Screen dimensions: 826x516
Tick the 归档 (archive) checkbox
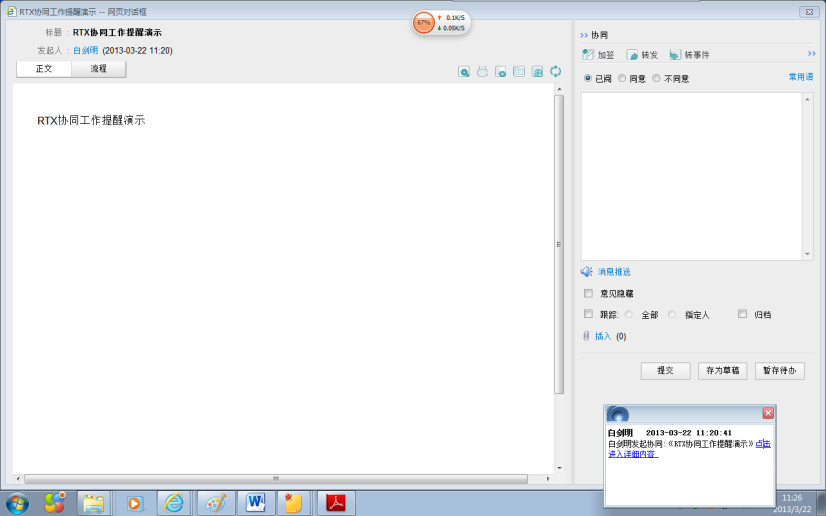coord(742,314)
